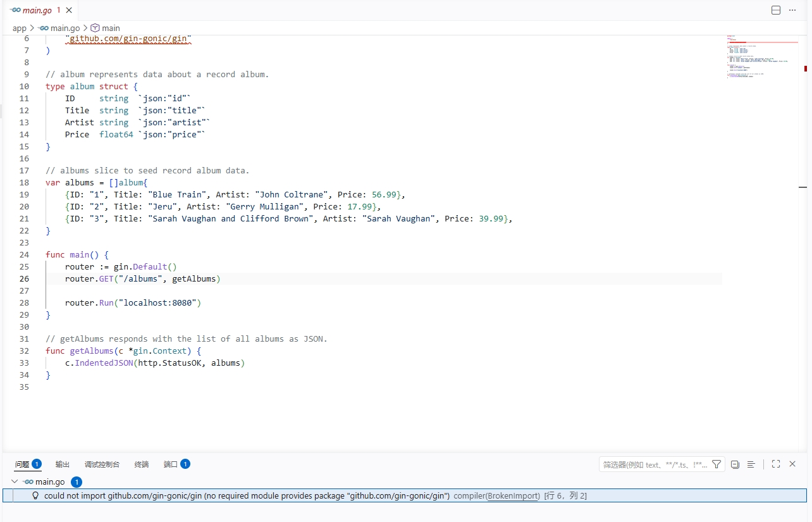Maximize the bottom panel size
This screenshot has width=812, height=522.
pyautogui.click(x=776, y=464)
